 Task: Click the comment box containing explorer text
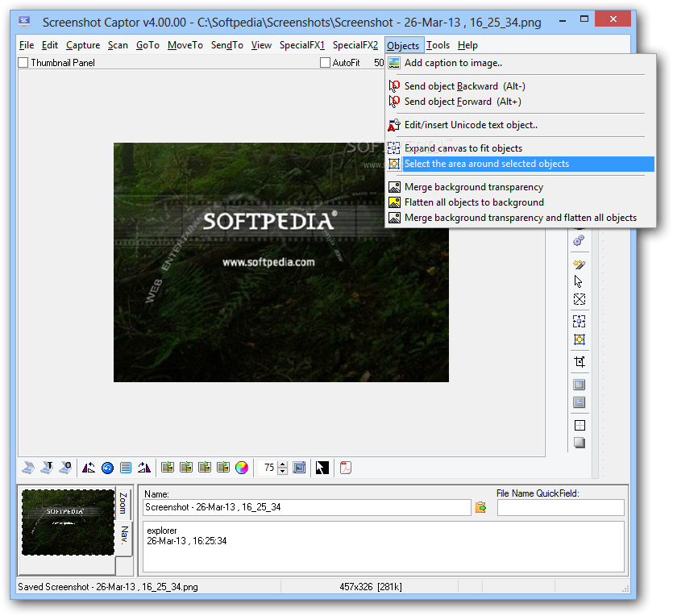point(384,547)
